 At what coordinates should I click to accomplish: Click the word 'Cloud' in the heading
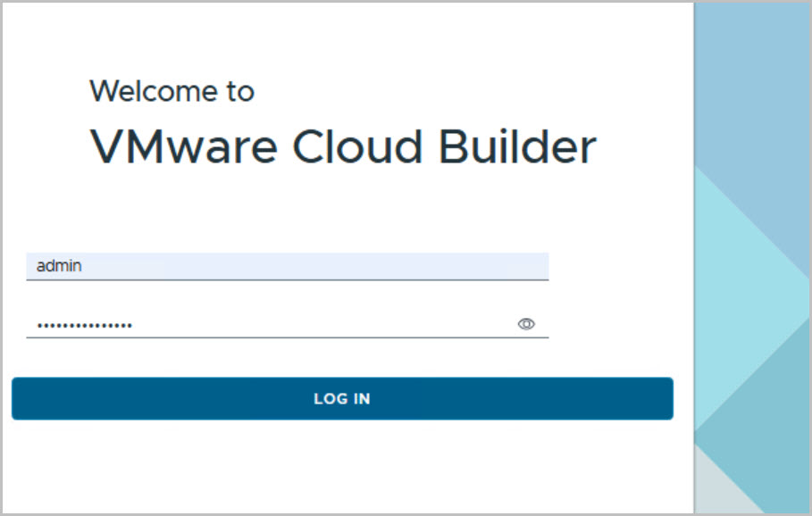pyautogui.click(x=356, y=146)
